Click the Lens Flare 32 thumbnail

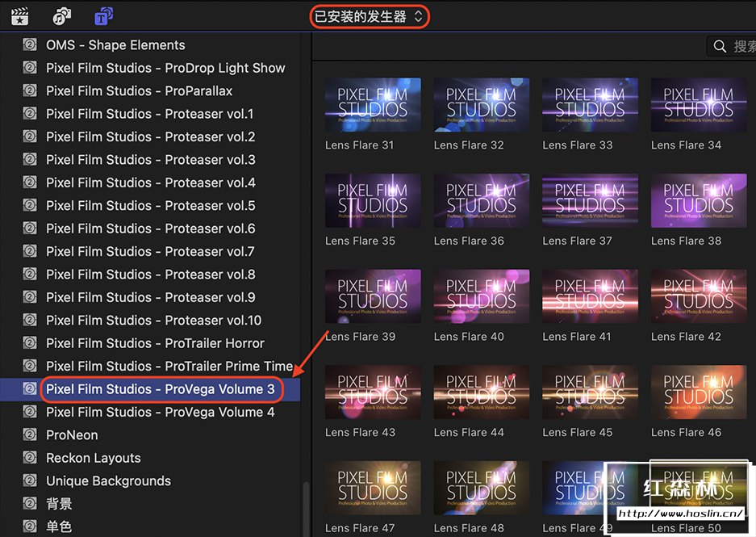point(481,105)
